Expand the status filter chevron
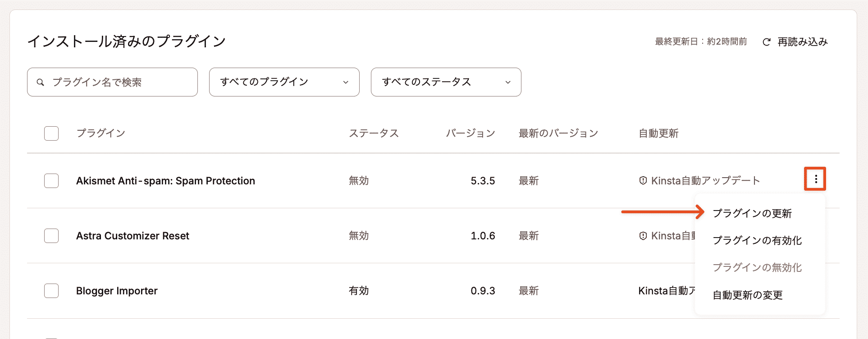This screenshot has height=339, width=868. click(x=508, y=82)
